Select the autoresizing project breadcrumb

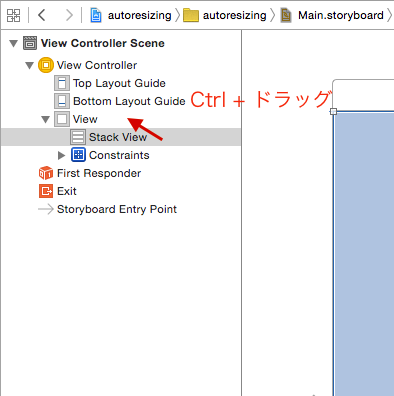pyautogui.click(x=139, y=15)
